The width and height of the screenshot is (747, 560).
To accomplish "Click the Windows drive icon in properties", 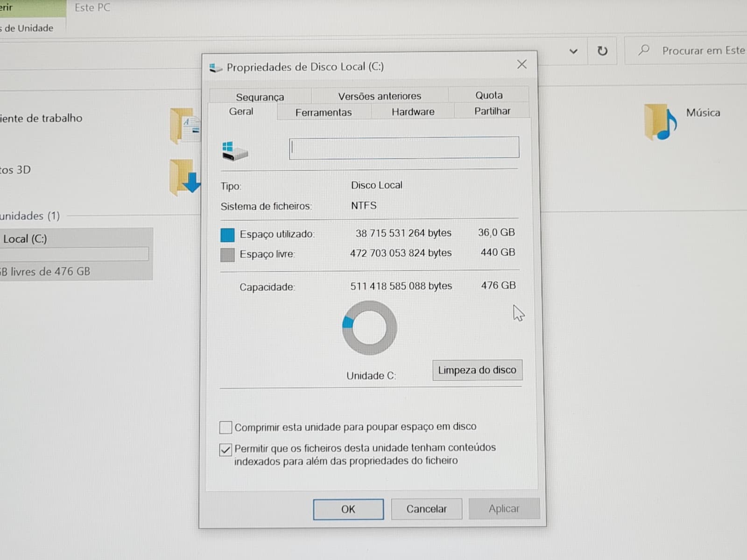I will [x=234, y=151].
